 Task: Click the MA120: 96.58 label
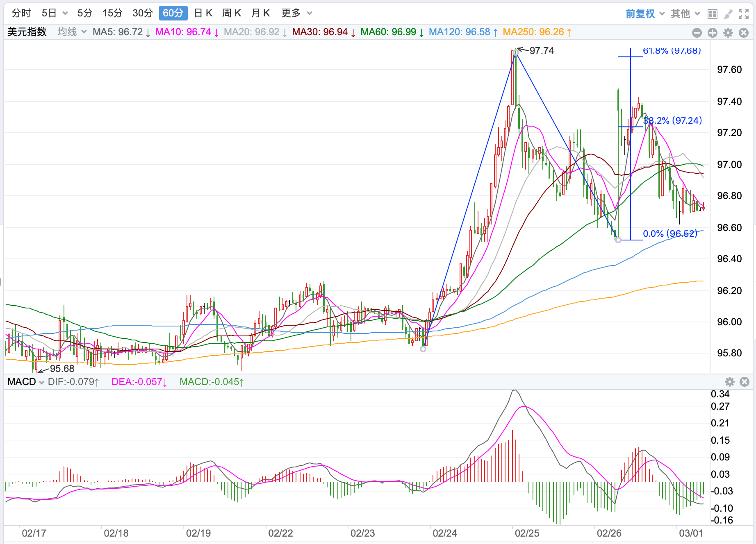point(463,32)
